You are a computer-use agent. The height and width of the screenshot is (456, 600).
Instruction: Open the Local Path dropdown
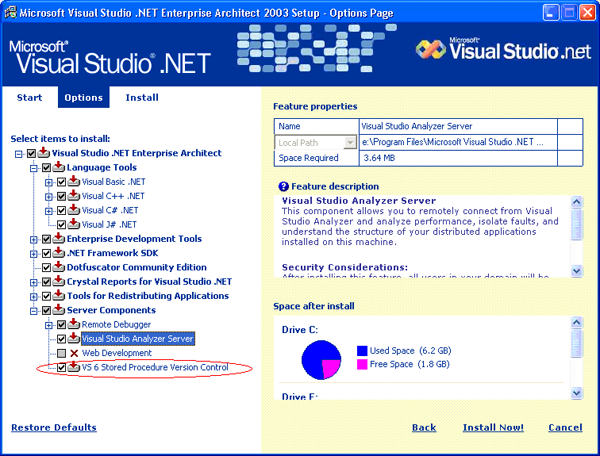click(x=349, y=143)
